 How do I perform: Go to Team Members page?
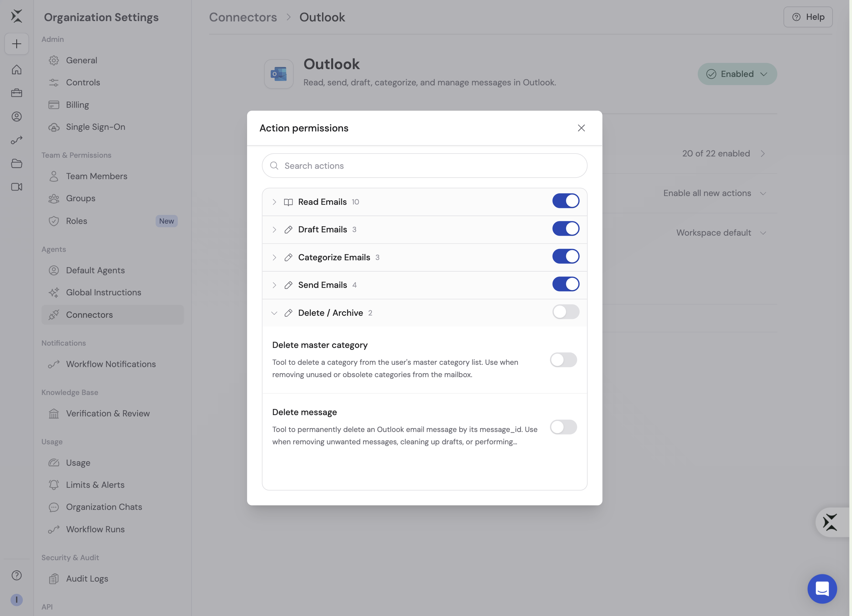pos(113,177)
